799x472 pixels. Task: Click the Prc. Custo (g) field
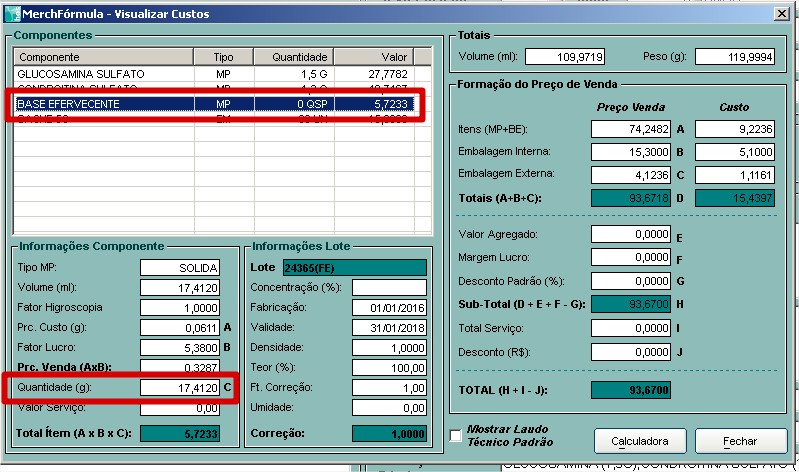tap(180, 328)
